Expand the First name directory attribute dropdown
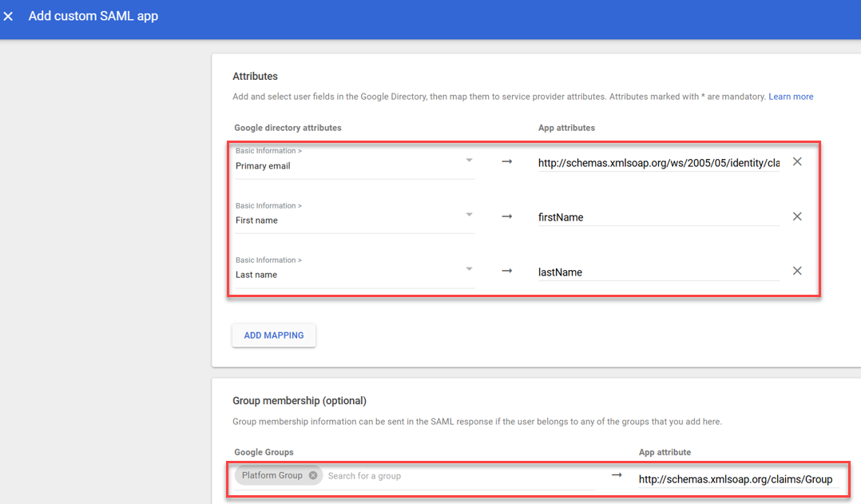Viewport: 861px width, 504px height. [469, 215]
